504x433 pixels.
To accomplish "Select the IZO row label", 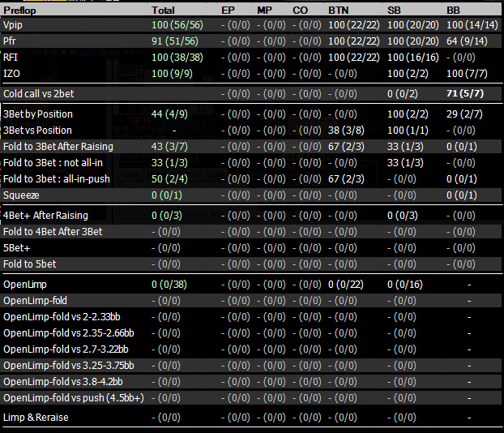I will tap(11, 74).
